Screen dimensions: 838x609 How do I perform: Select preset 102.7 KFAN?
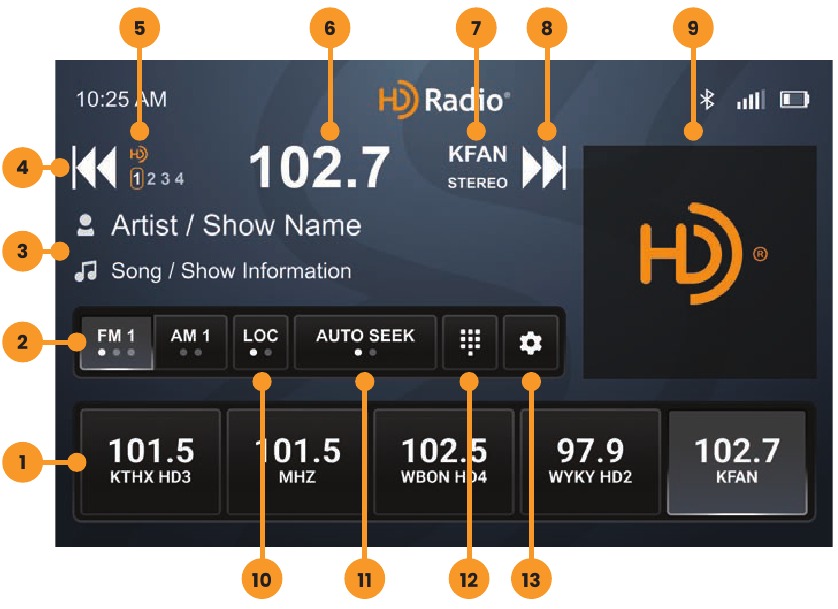coord(737,462)
